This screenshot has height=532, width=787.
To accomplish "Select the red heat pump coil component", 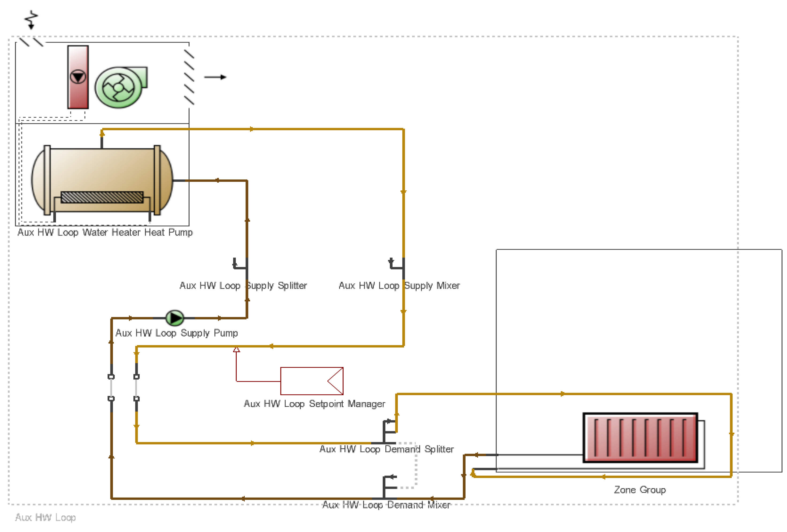I will pos(78,77).
